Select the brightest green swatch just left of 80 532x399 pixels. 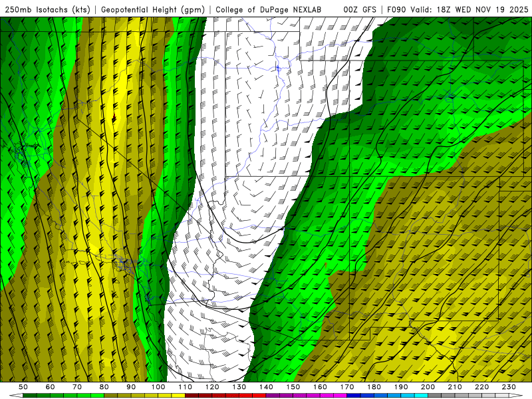click(97, 396)
